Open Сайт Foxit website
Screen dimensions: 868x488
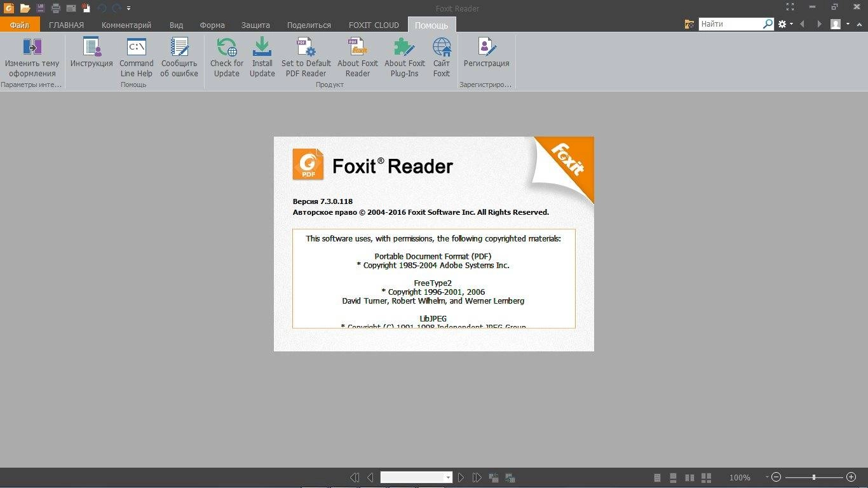pyautogui.click(x=442, y=57)
